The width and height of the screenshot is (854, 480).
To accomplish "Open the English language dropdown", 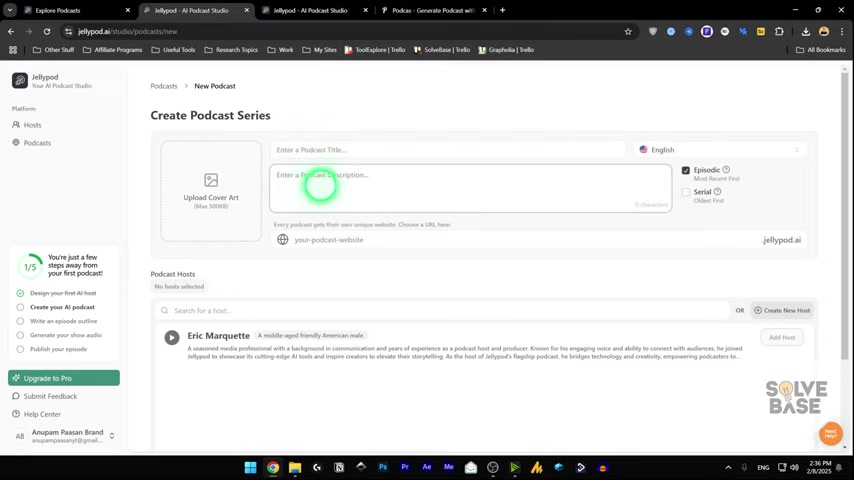I will coord(719,150).
